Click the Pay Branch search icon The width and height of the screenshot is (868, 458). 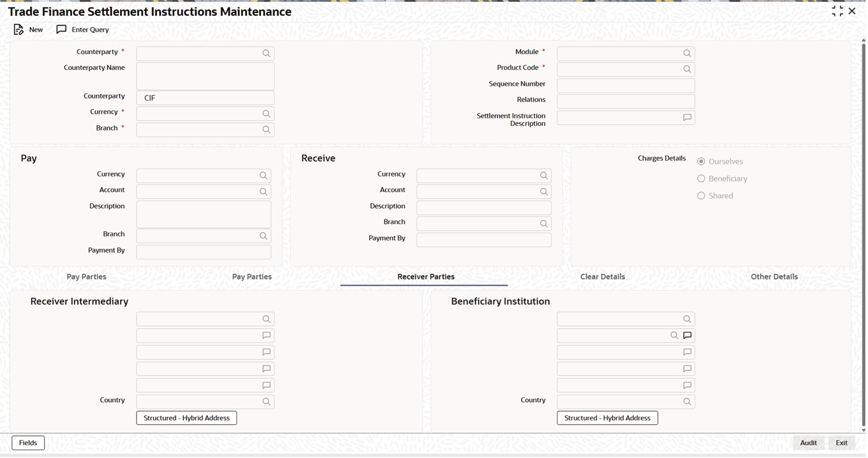(x=264, y=236)
